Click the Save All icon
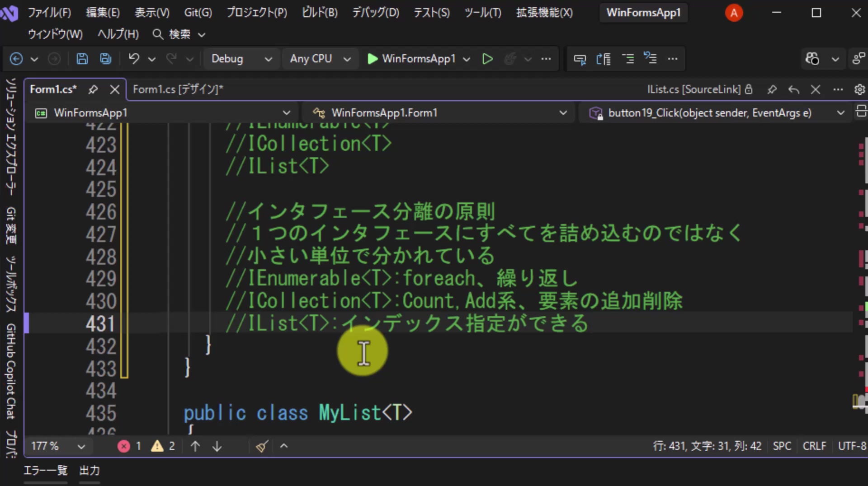Viewport: 868px width, 486px height. point(106,59)
